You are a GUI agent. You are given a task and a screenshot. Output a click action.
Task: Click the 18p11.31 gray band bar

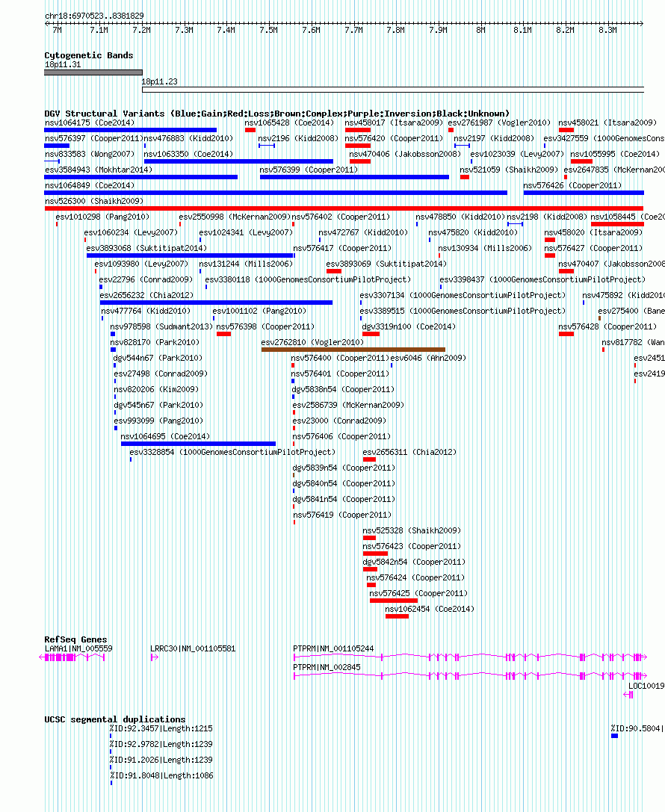click(93, 72)
